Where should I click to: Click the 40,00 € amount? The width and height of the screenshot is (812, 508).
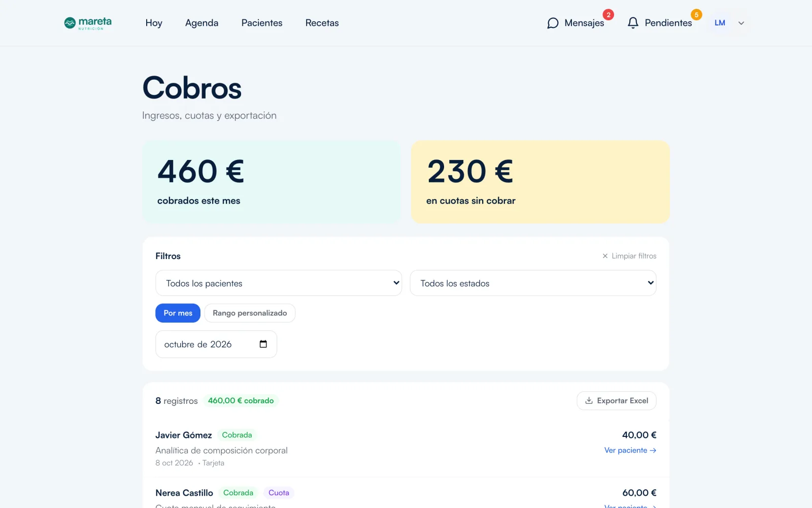pos(639,435)
